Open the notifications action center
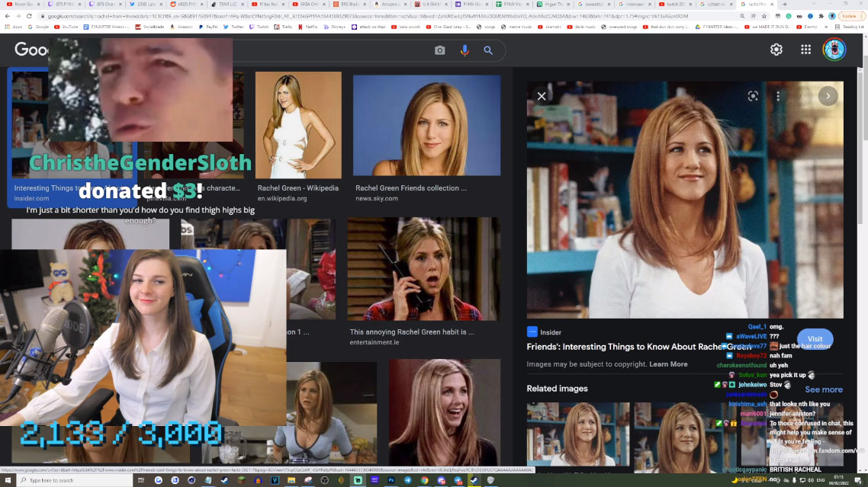The width and height of the screenshot is (868, 487). 857,480
